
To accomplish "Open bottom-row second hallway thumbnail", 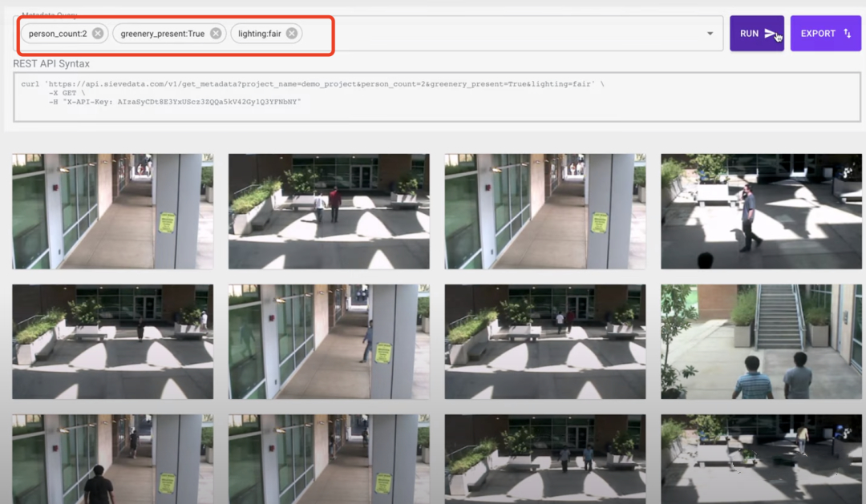I will [329, 459].
